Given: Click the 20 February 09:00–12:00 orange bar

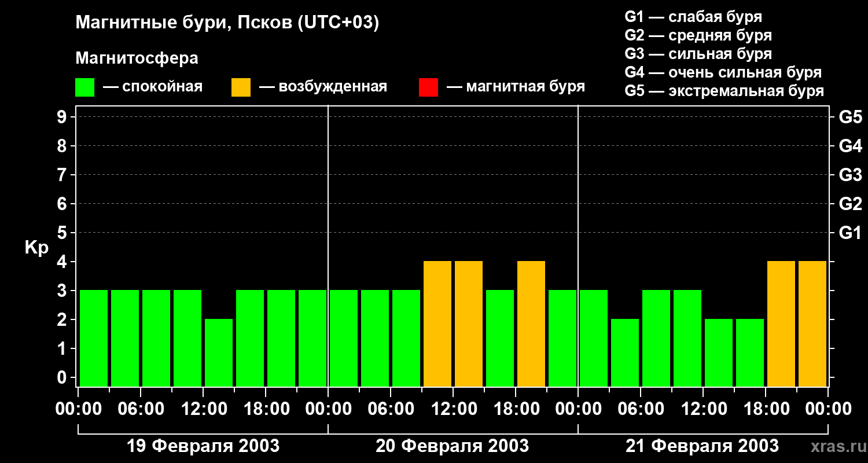Looking at the screenshot, I should (x=437, y=324).
